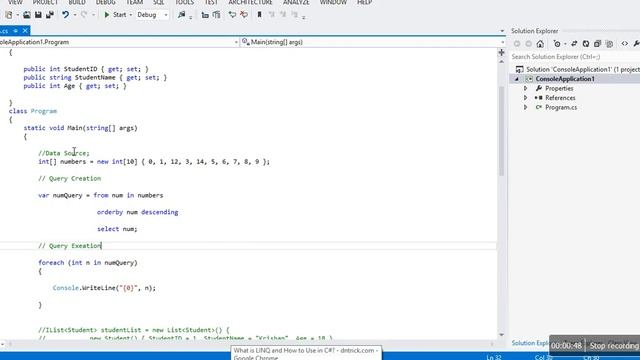Viewport: 640px width, 360px height.
Task: Click the editor split window plus handle
Action: coord(501,52)
